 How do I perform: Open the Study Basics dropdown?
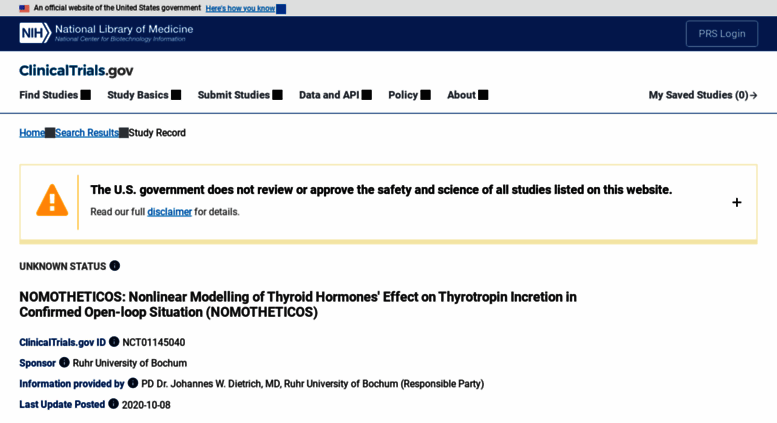[x=144, y=95]
